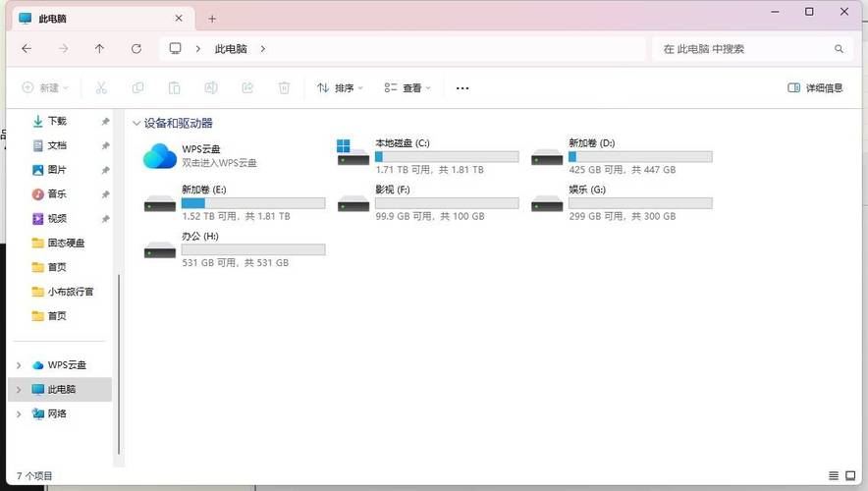Open the more options ellipsis menu
This screenshot has width=868, height=491.
(462, 87)
